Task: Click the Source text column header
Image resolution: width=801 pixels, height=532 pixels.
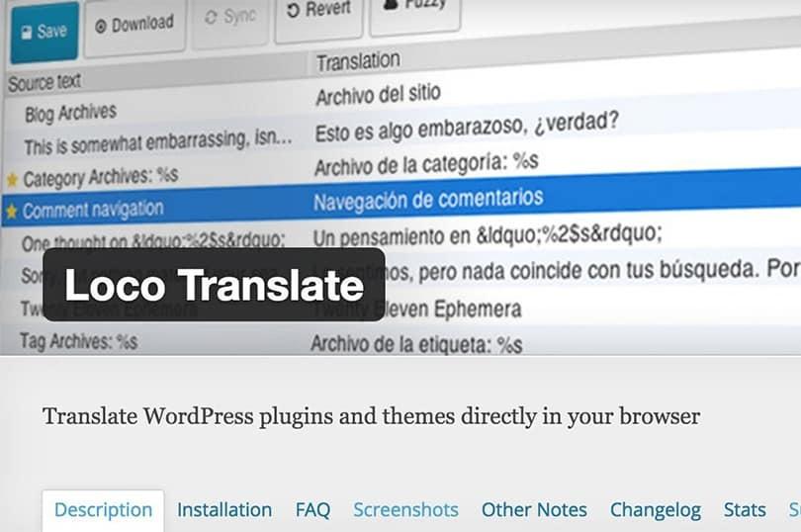Action: pos(44,83)
